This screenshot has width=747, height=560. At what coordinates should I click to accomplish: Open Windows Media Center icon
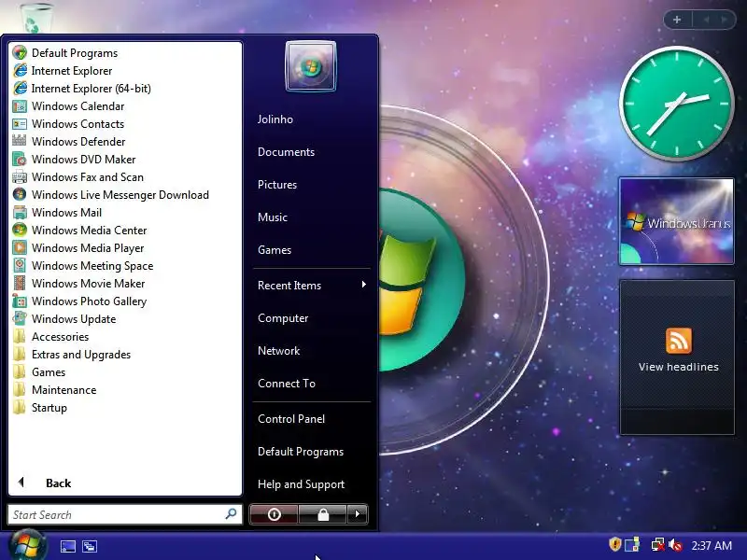click(20, 230)
